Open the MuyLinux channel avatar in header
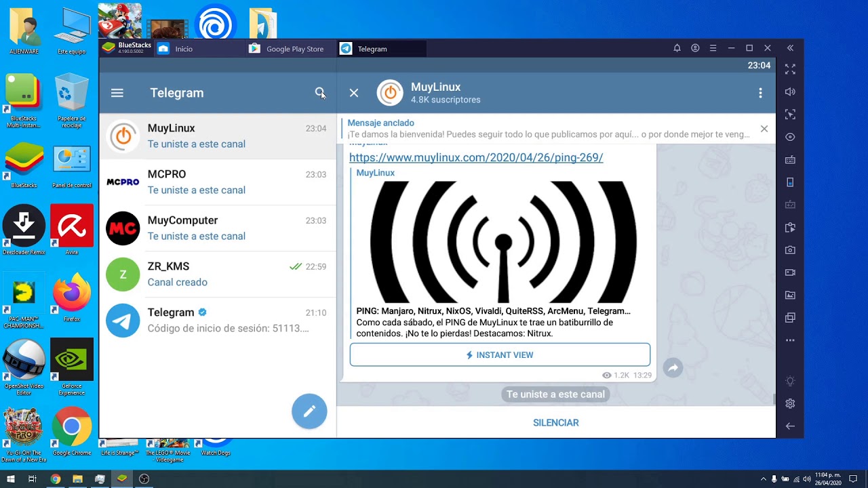This screenshot has height=488, width=868. 390,93
